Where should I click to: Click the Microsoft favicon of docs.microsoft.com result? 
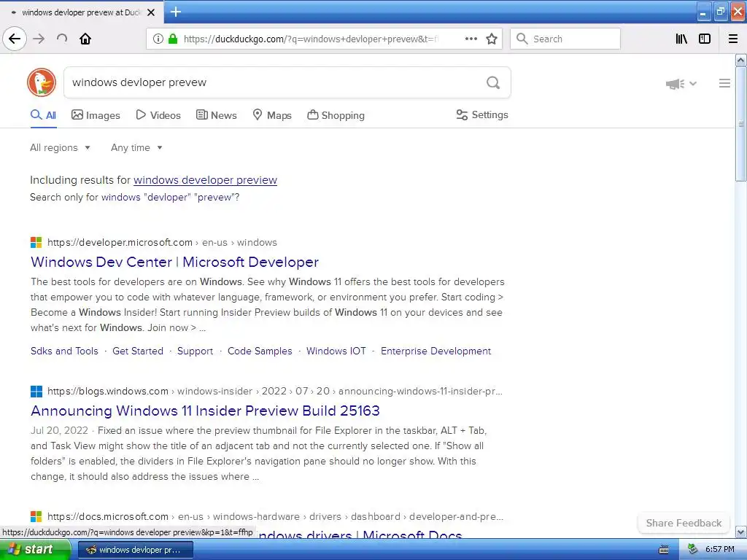click(x=36, y=516)
